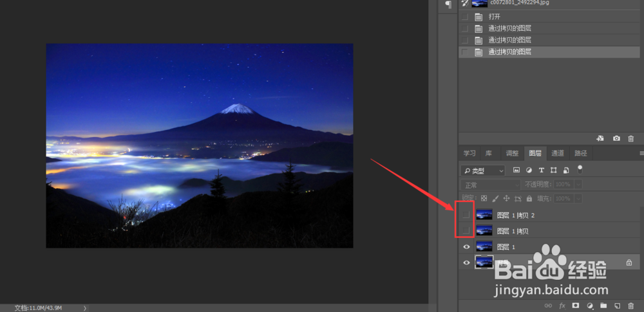Delete current state in the History panel

point(631,139)
